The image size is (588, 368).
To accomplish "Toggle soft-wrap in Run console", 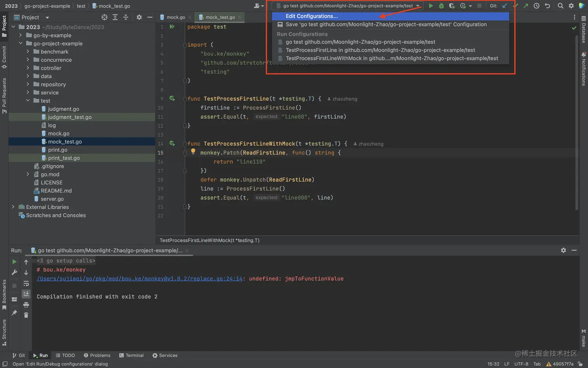I will pyautogui.click(x=26, y=283).
